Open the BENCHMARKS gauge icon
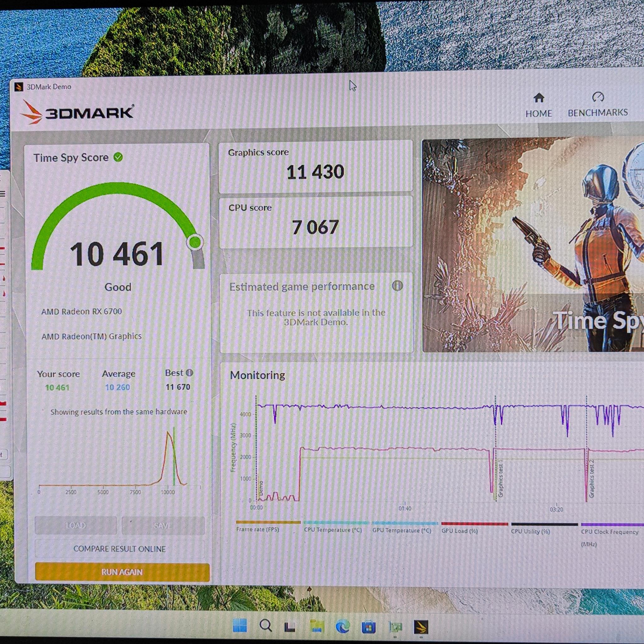Image resolution: width=644 pixels, height=644 pixels. pyautogui.click(x=598, y=97)
